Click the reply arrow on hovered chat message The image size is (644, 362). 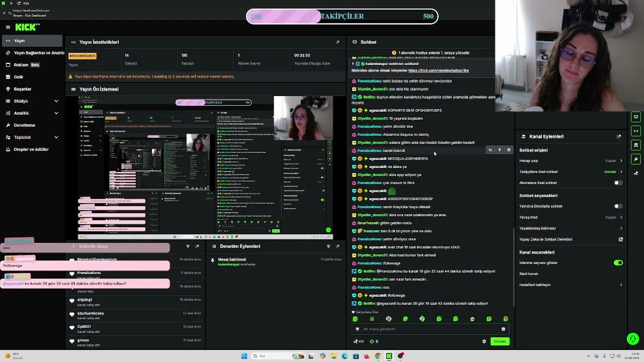(490, 150)
